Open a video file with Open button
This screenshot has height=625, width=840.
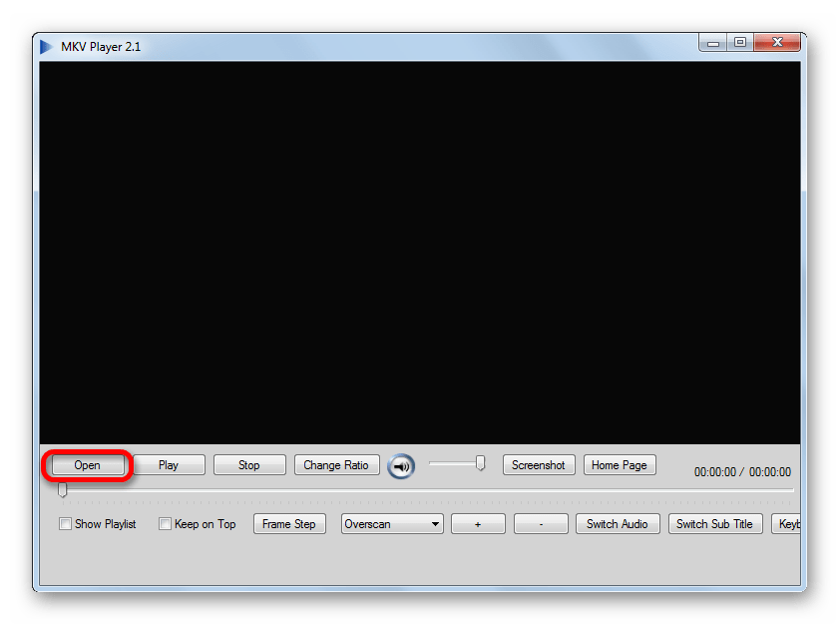pyautogui.click(x=88, y=465)
